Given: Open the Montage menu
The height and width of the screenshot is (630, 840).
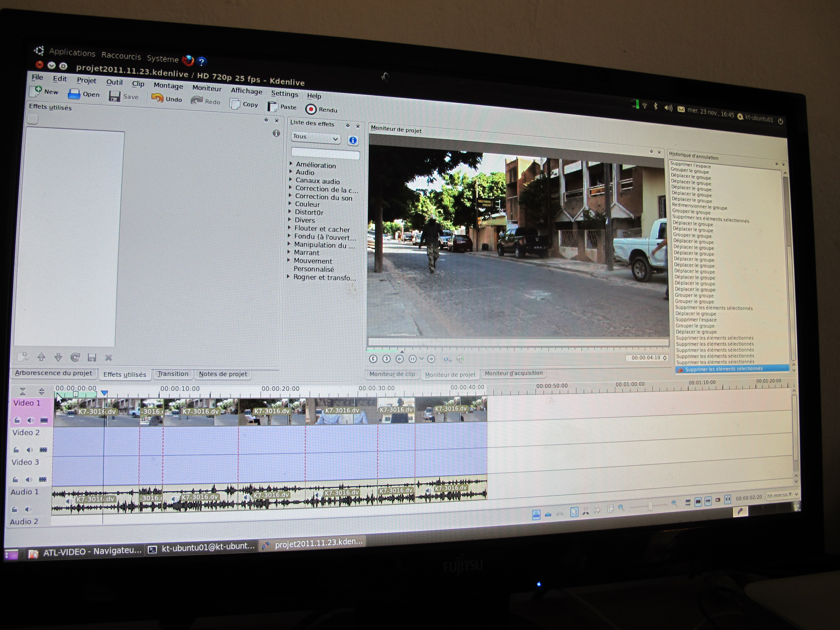Looking at the screenshot, I should click(x=168, y=86).
